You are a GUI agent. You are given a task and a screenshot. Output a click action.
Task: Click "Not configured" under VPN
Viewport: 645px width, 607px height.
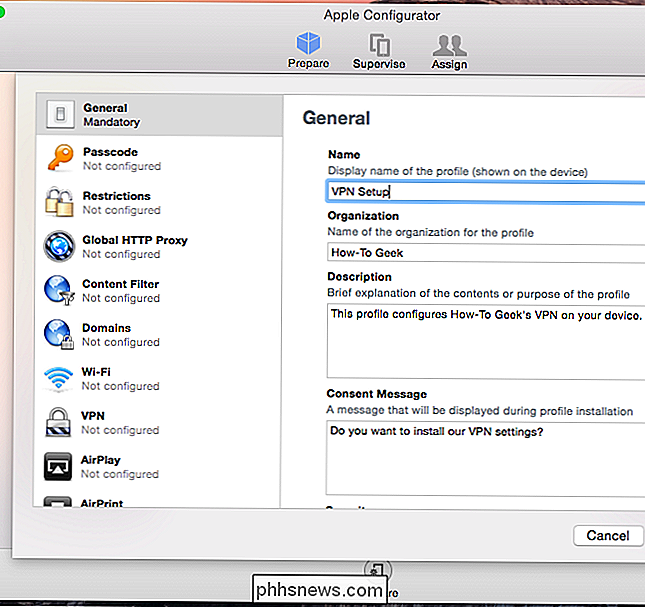click(x=120, y=431)
